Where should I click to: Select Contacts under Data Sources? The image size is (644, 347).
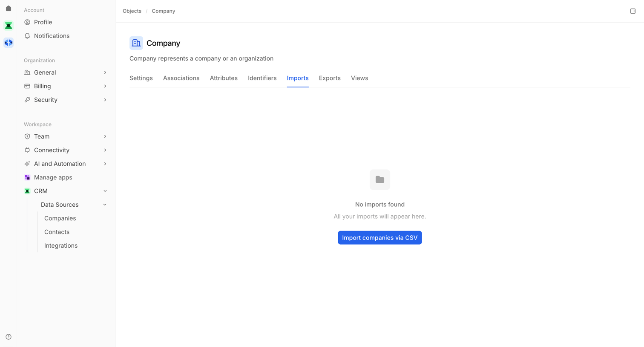coord(57,232)
